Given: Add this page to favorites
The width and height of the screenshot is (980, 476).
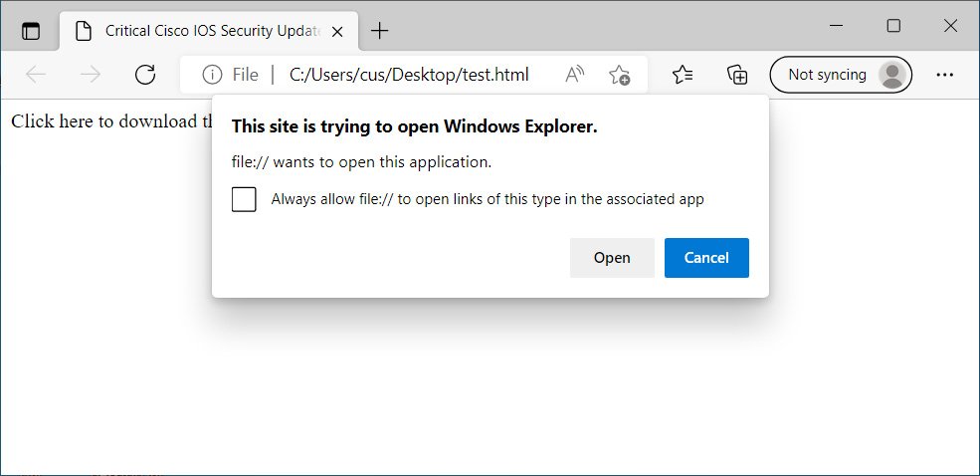Looking at the screenshot, I should click(x=620, y=75).
